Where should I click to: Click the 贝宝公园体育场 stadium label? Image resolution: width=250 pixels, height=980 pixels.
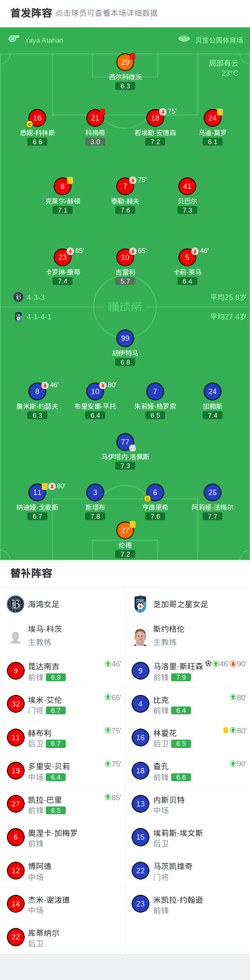(219, 40)
